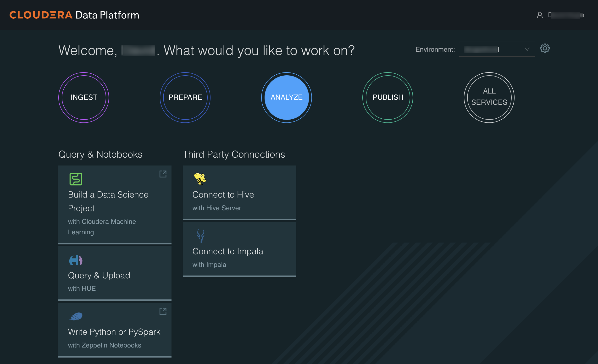Open environment settings gear icon
This screenshot has width=598, height=364.
click(545, 49)
